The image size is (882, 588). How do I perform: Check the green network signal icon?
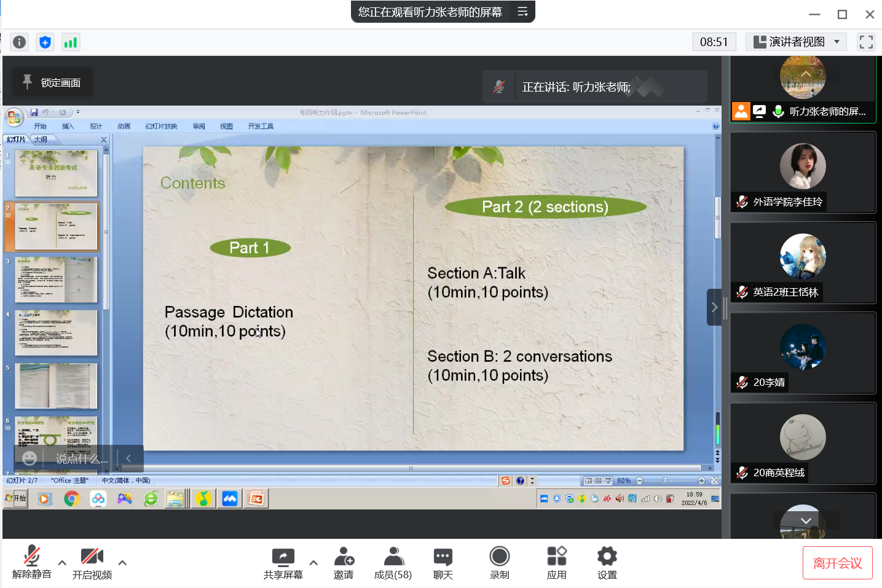[71, 42]
